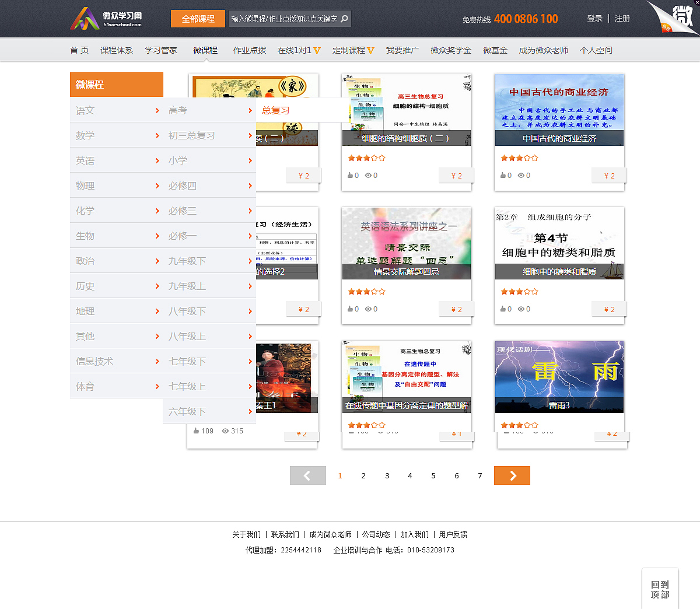
Task: Expand the 数学 subject category
Action: click(117, 135)
